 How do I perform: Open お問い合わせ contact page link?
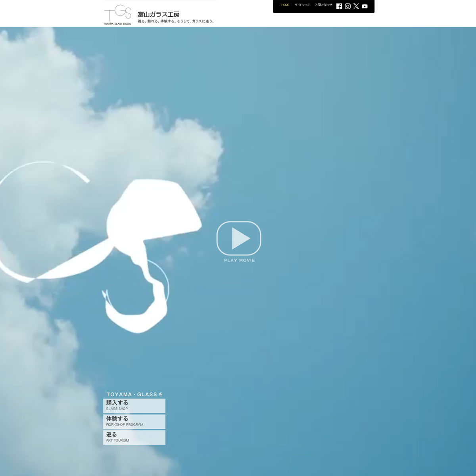(323, 5)
